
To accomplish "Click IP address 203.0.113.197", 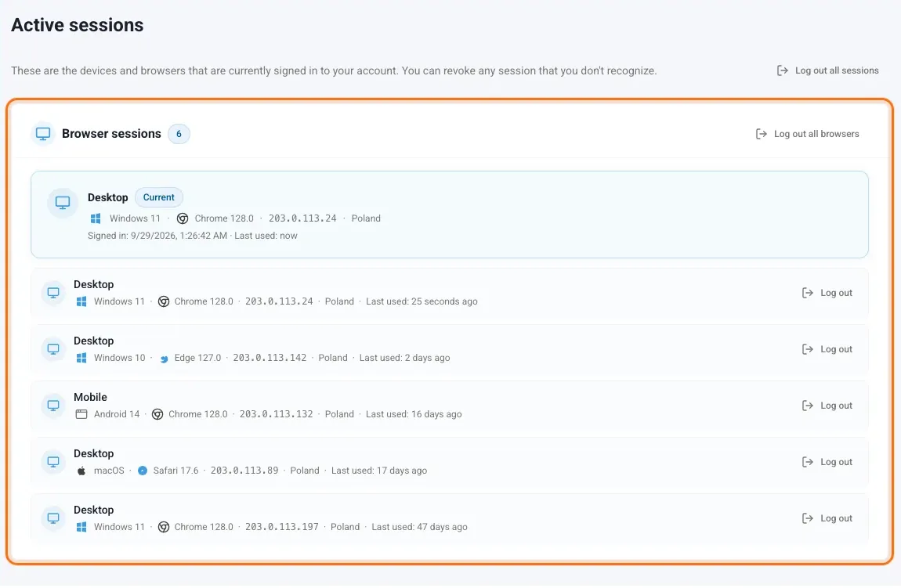I will pos(282,527).
